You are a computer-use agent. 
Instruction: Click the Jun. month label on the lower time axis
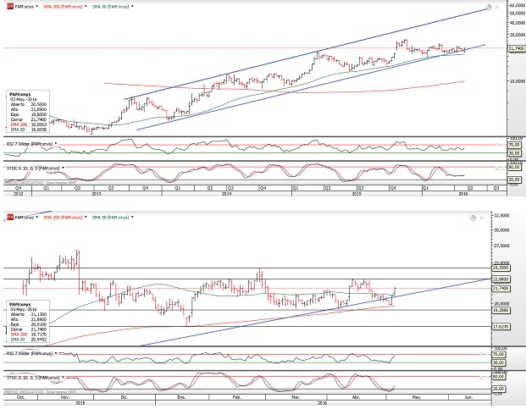468,397
